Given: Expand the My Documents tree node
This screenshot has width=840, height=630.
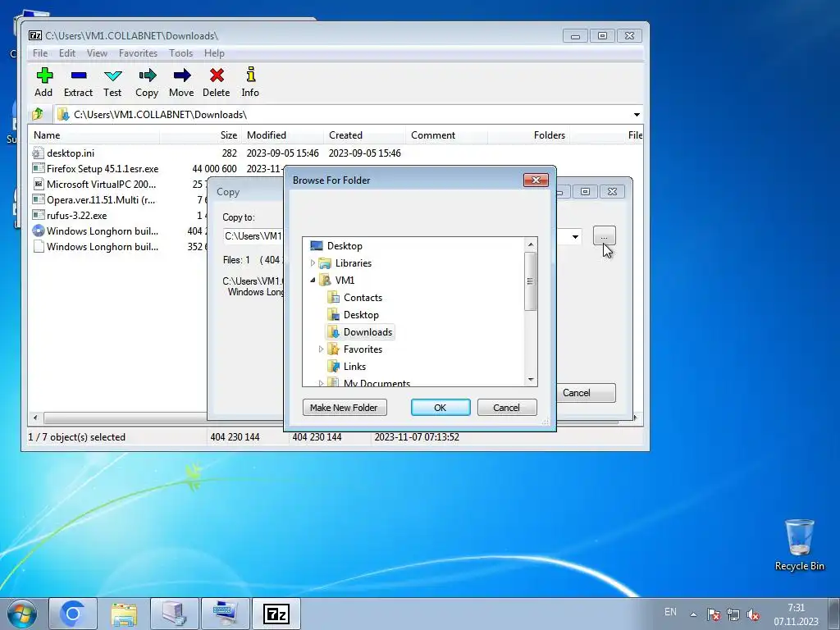Looking at the screenshot, I should pos(321,382).
